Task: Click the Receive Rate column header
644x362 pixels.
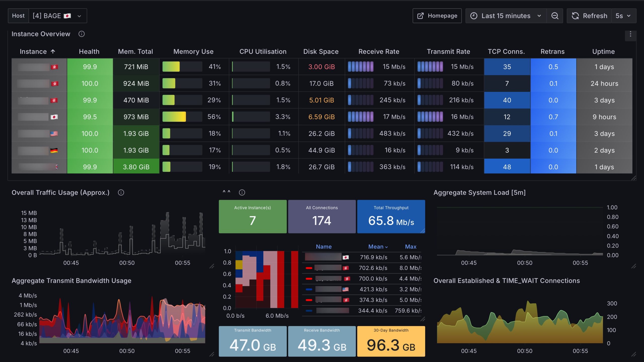Action: click(x=379, y=52)
